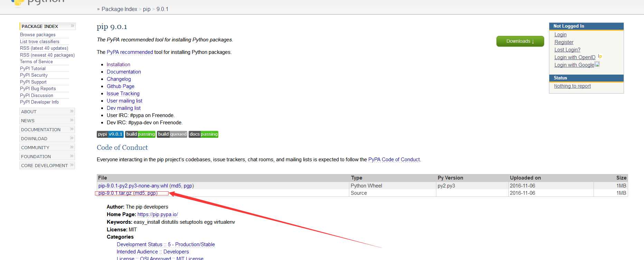Click the 9.0.1 breadcrumb link
This screenshot has width=644, height=260.
162,9
